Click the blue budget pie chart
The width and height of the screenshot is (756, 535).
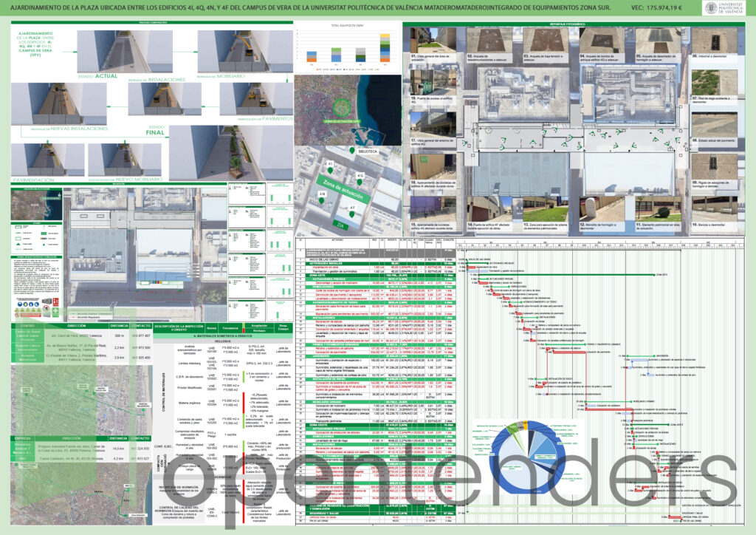point(528,457)
